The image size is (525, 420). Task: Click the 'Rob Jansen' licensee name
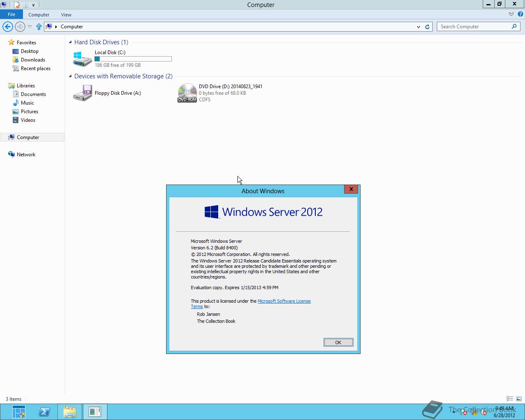click(208, 314)
